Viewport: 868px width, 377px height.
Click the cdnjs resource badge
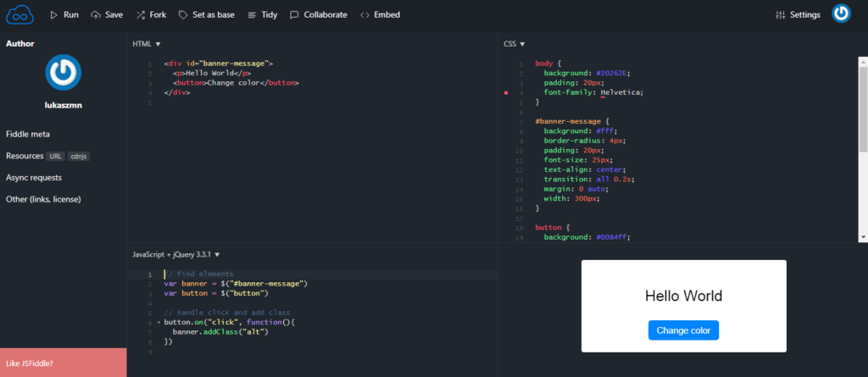coord(79,157)
